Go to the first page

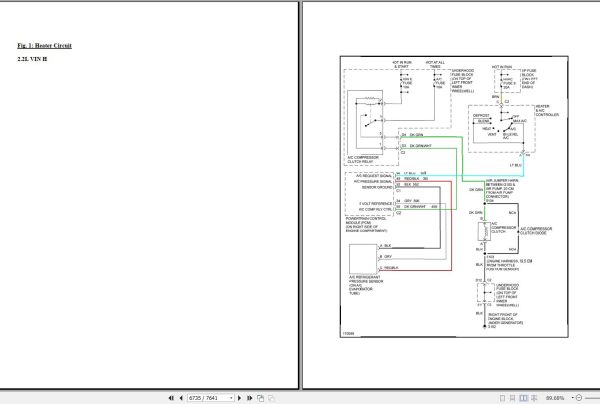pyautogui.click(x=171, y=398)
